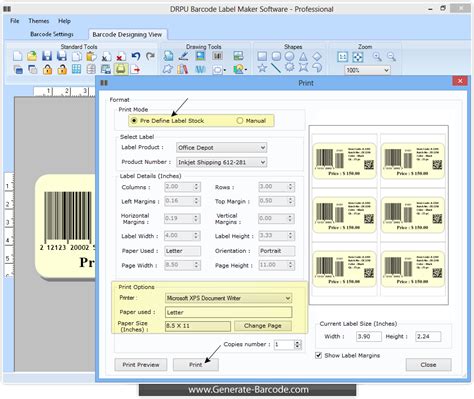Select the Rounded Rectangle shape
Viewport: 474px width, 399px height.
click(x=276, y=56)
